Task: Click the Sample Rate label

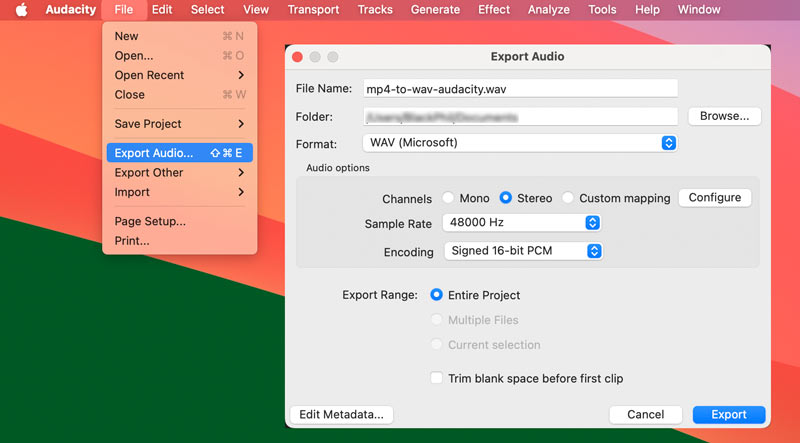Action: 398,224
